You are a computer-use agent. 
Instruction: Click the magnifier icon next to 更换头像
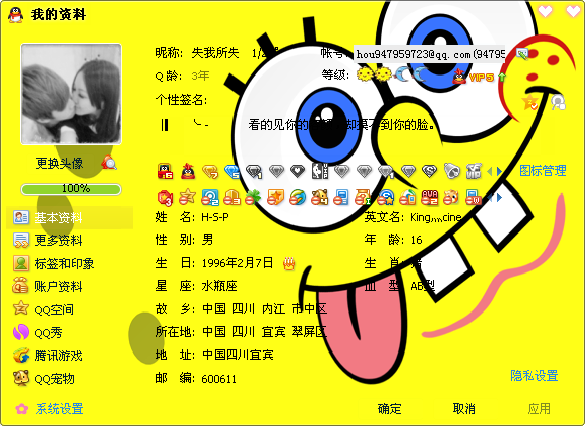coord(109,163)
